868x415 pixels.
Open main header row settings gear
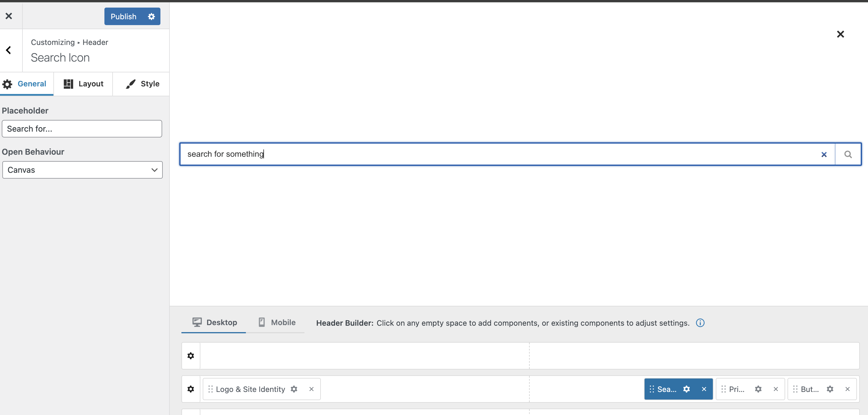(191, 389)
